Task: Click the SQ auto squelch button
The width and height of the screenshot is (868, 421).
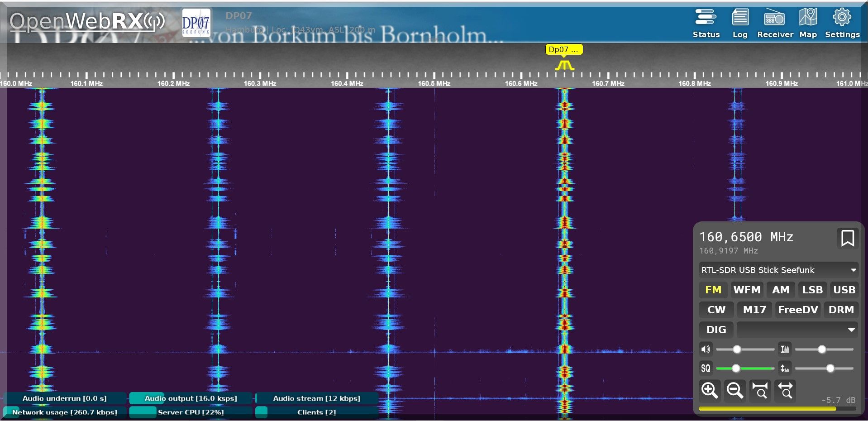Action: coord(706,368)
